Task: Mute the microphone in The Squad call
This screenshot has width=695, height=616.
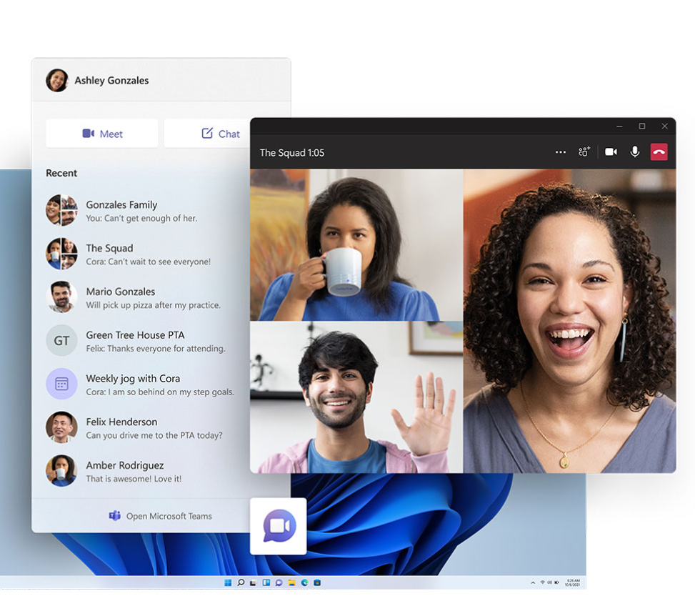Action: 634,152
